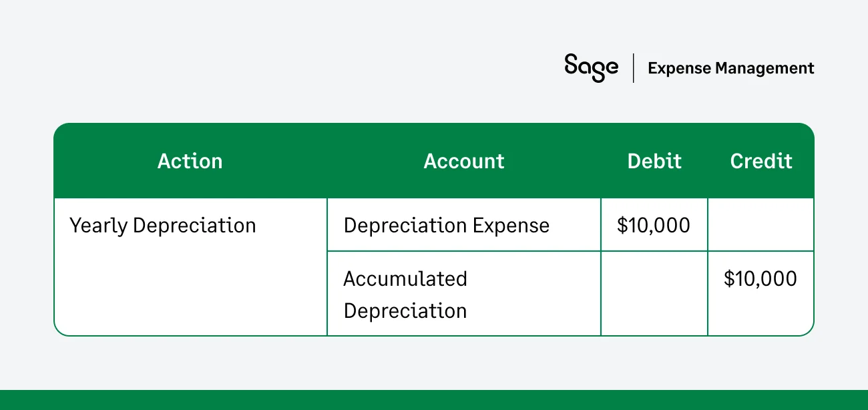
Task: Click the word "Expense" in Depreciation Expense
Action: click(511, 226)
